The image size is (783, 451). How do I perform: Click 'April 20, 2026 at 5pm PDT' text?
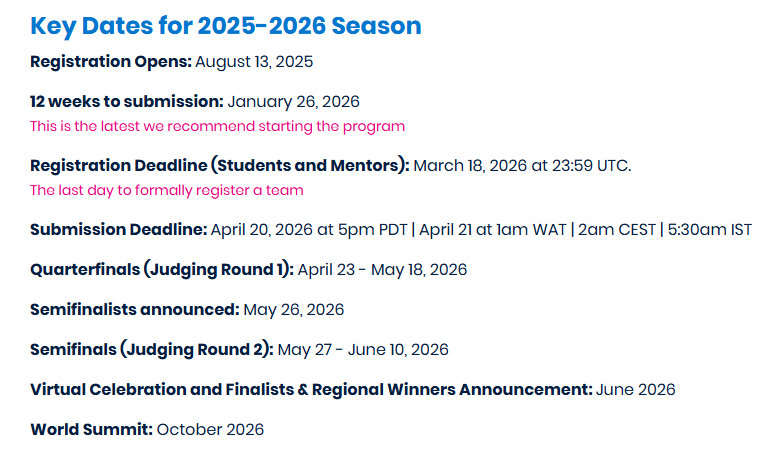[x=309, y=230]
